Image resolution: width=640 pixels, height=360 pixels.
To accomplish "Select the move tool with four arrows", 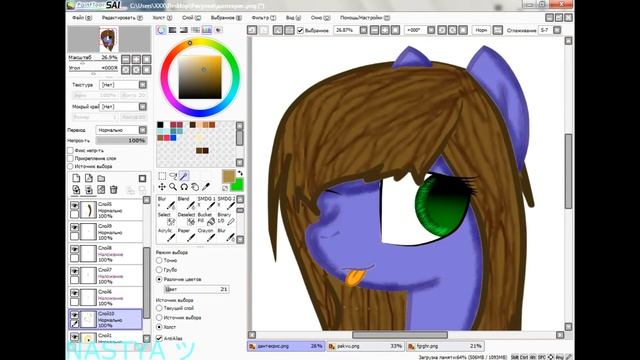I will 162,187.
